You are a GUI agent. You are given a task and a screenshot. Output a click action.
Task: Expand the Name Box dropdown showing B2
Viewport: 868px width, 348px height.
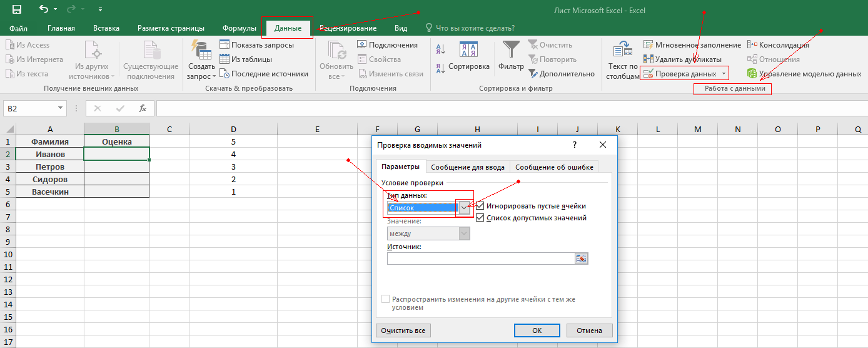coord(61,108)
